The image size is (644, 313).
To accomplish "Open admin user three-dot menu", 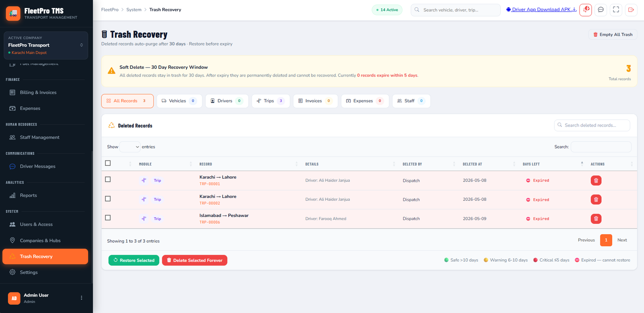I will (x=81, y=298).
